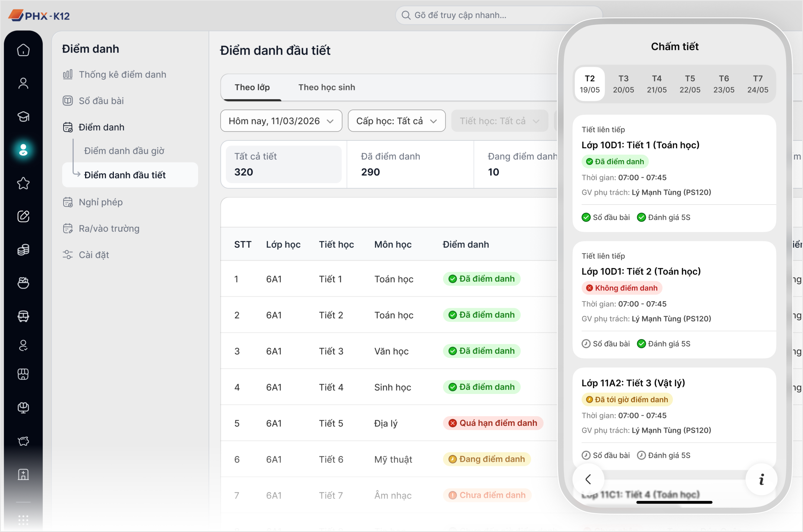The width and height of the screenshot is (803, 532).
Task: Click the piggy bank sidebar icon
Action: coord(23,441)
